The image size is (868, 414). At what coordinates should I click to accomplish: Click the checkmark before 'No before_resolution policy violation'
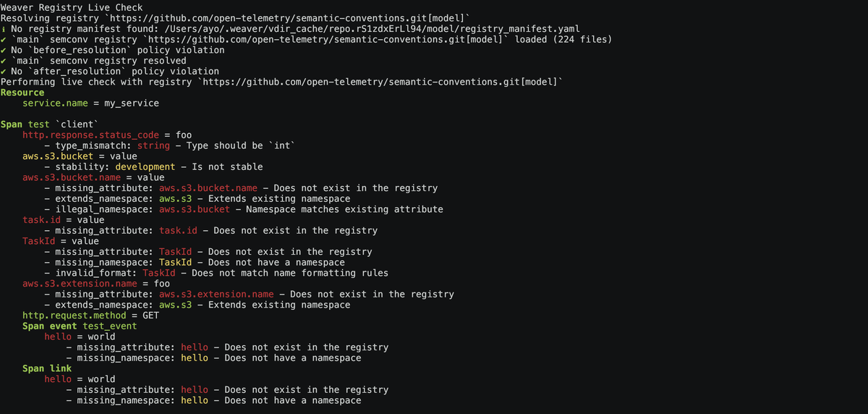(x=4, y=50)
